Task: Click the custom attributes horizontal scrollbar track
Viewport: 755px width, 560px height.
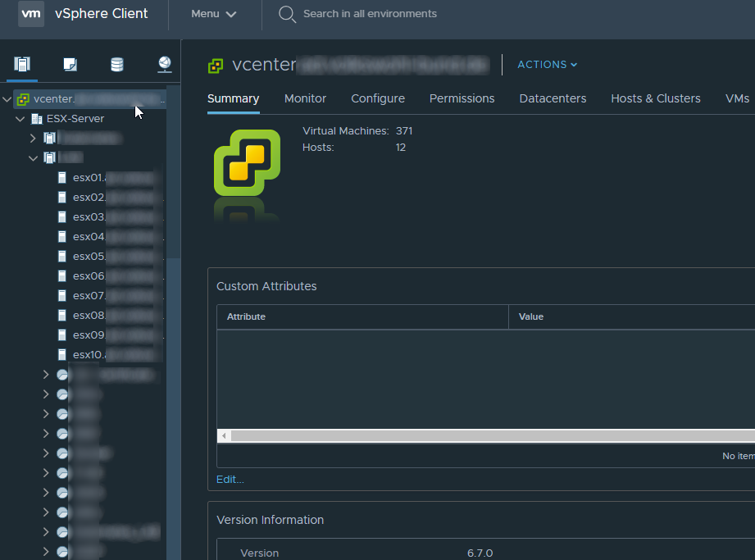Action: [493, 436]
